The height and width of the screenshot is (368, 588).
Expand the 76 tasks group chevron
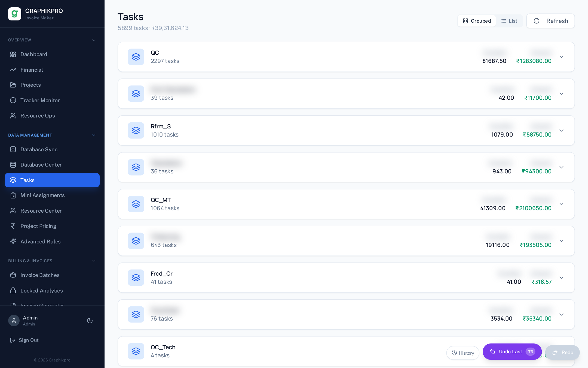pyautogui.click(x=561, y=315)
